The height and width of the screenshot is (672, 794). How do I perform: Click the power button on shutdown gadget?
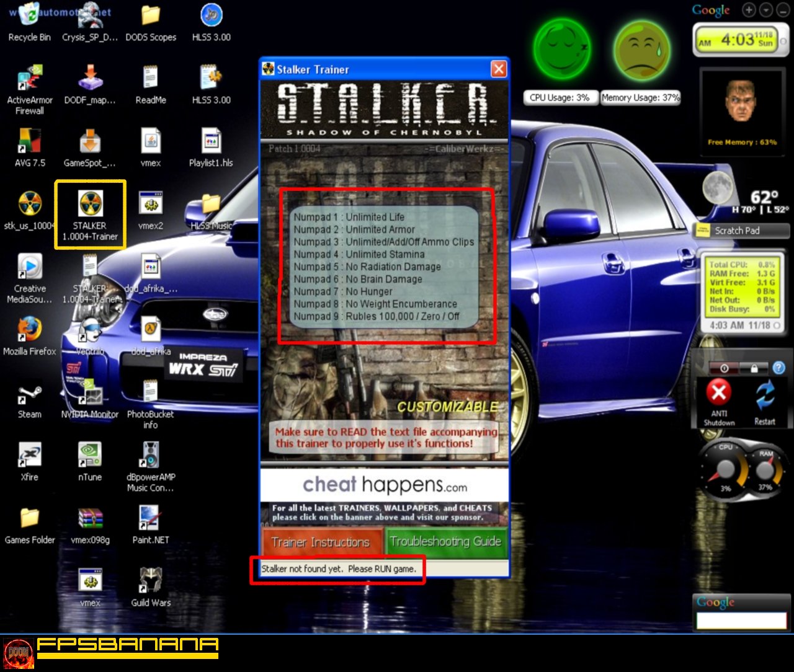click(723, 368)
